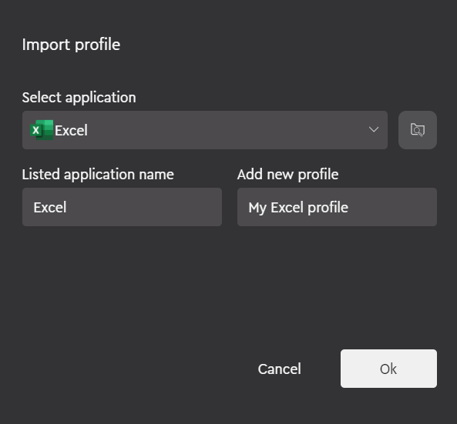
Task: Click the browse for application folder icon
Action: 417,130
